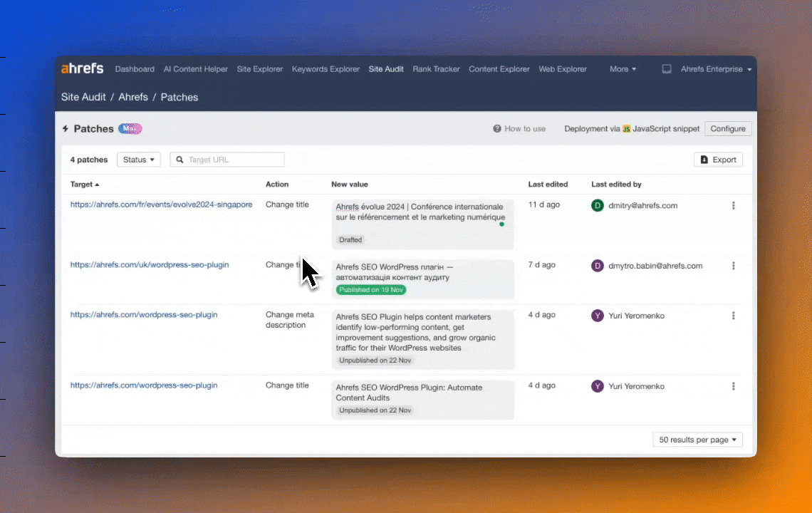Click the Export icon to download patches

pyautogui.click(x=703, y=160)
